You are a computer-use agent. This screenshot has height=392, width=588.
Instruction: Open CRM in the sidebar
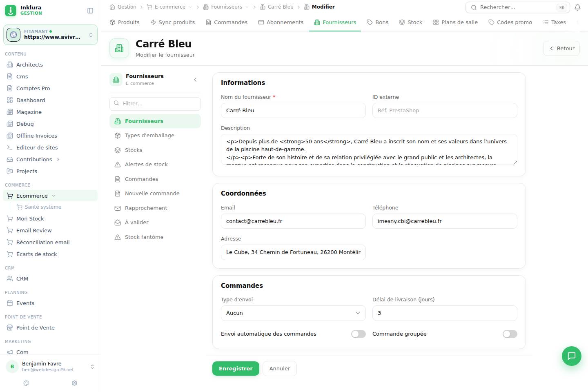coord(50,278)
